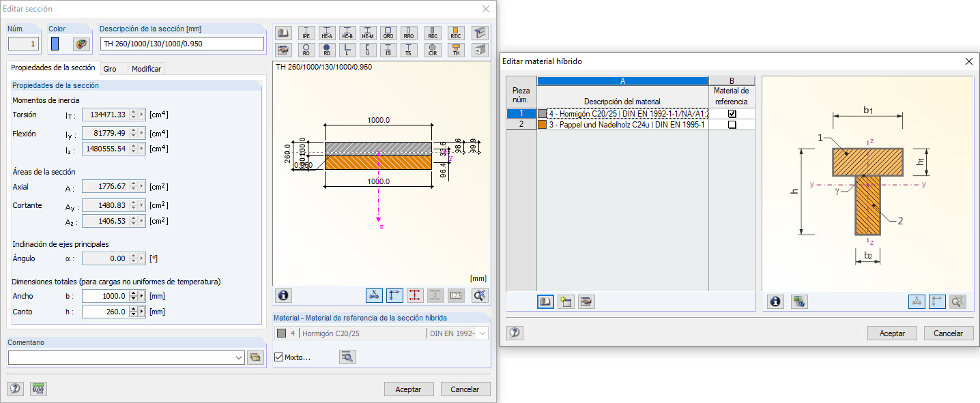
Task: Click Aceptar in Editar sección
Action: tap(409, 389)
